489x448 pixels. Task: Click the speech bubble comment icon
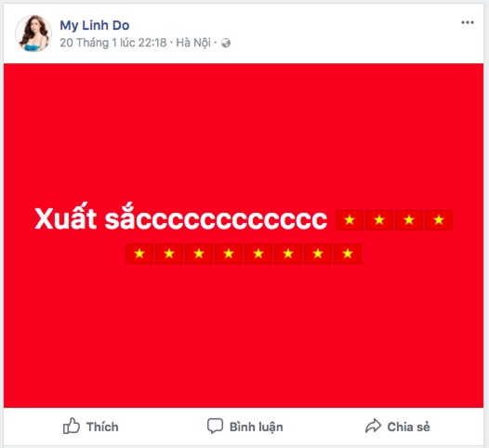(215, 426)
